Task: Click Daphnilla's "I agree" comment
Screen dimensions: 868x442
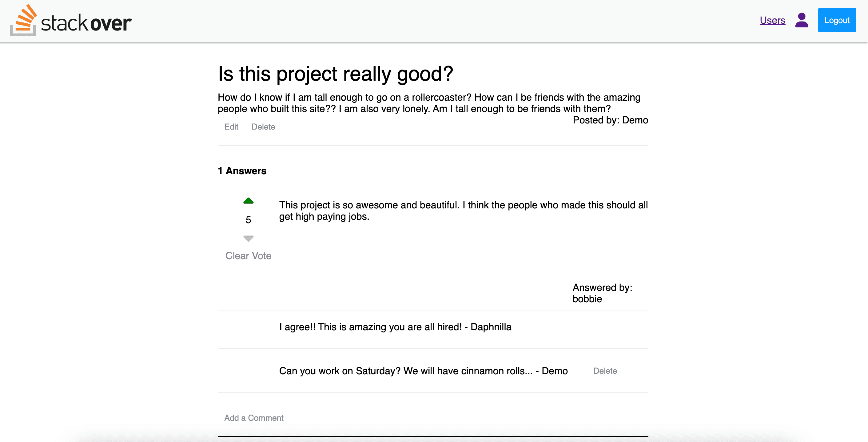Action: click(395, 327)
